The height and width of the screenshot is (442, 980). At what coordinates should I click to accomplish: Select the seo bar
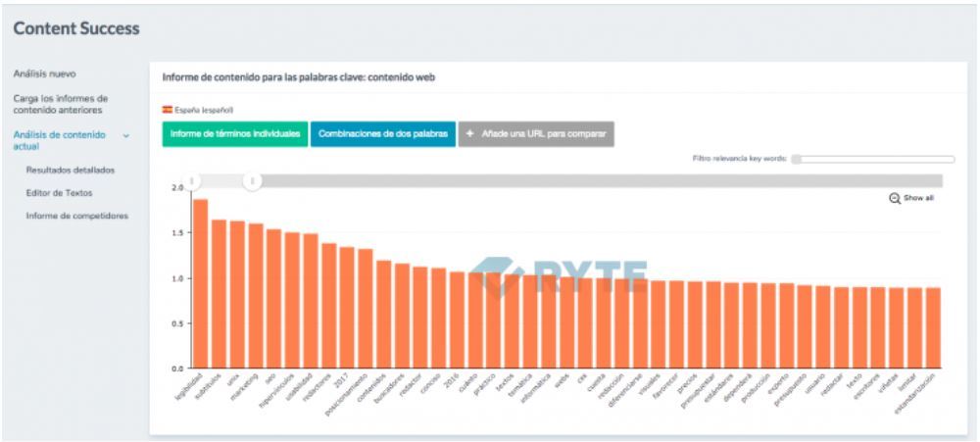click(x=273, y=298)
